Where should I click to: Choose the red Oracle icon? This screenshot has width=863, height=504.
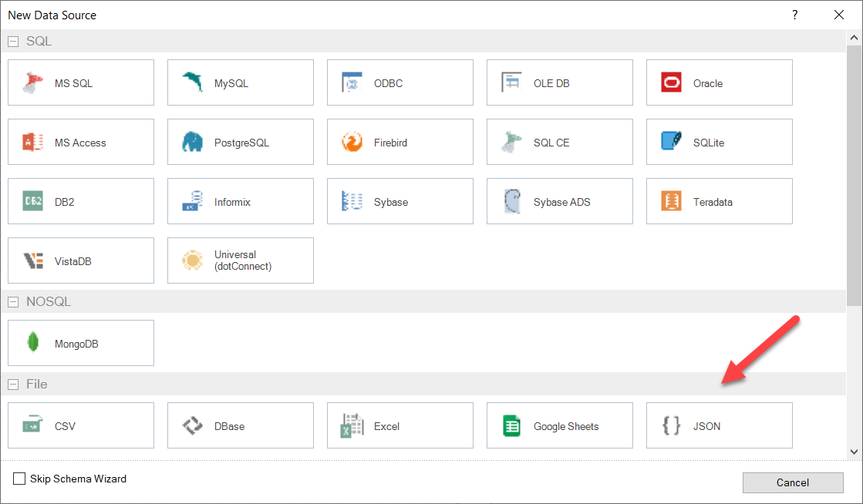[x=671, y=82]
